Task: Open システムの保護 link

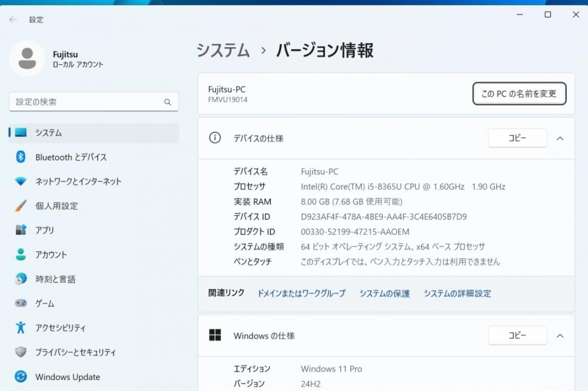Action: coord(385,293)
